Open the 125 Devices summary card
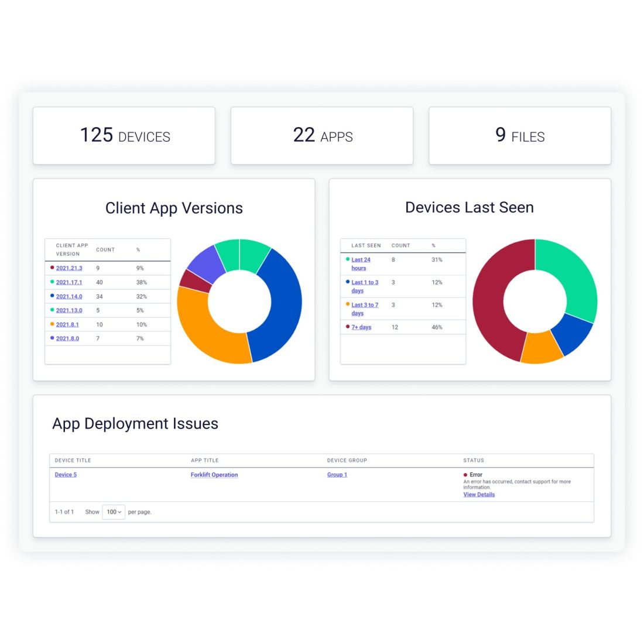The height and width of the screenshot is (644, 644). tap(124, 136)
